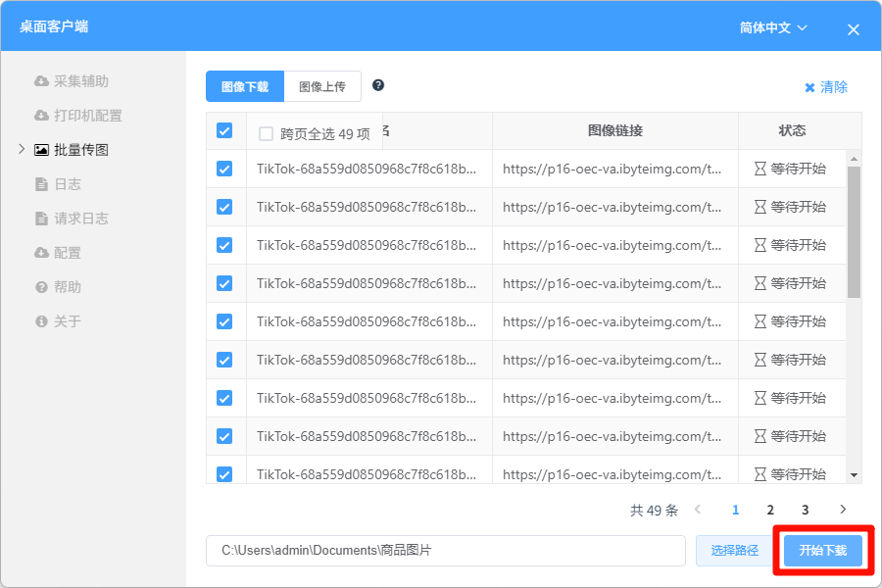882x588 pixels.
Task: Uncheck the fifth TikTok row checkbox
Action: [x=224, y=321]
